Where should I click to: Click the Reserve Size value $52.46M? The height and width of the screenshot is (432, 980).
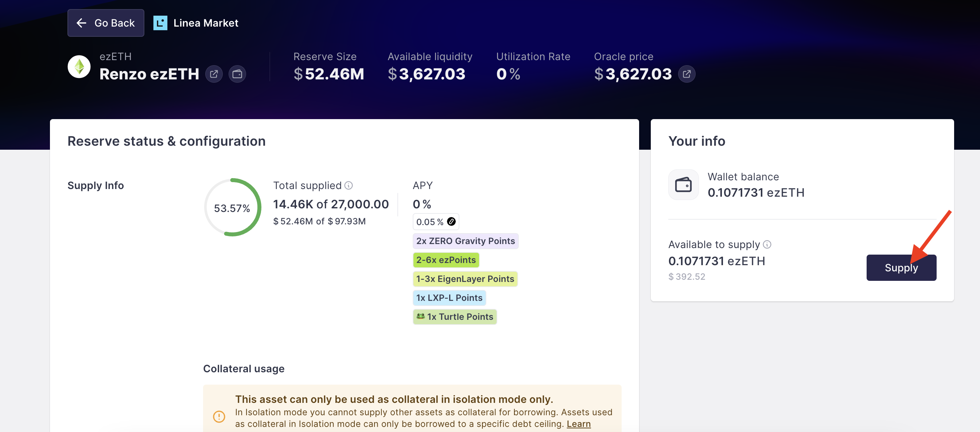[329, 74]
